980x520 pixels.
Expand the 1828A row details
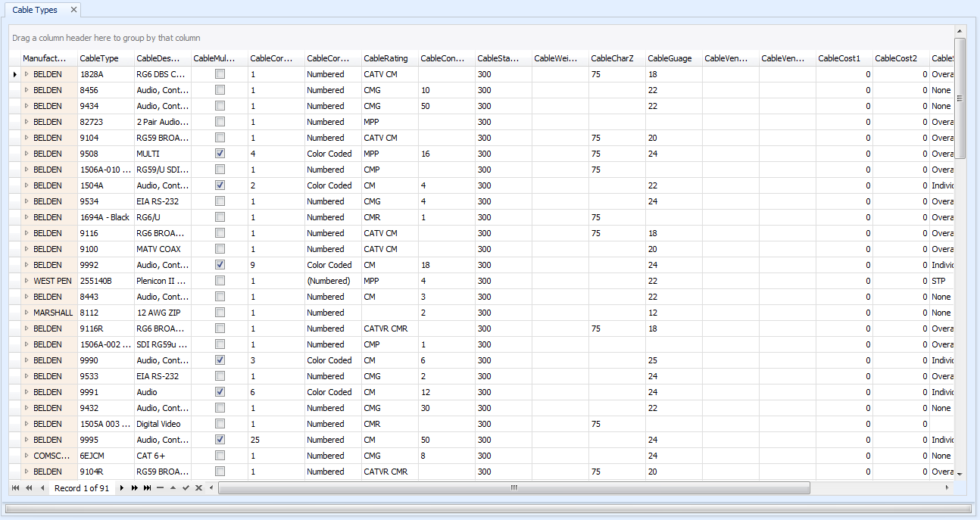[27, 74]
